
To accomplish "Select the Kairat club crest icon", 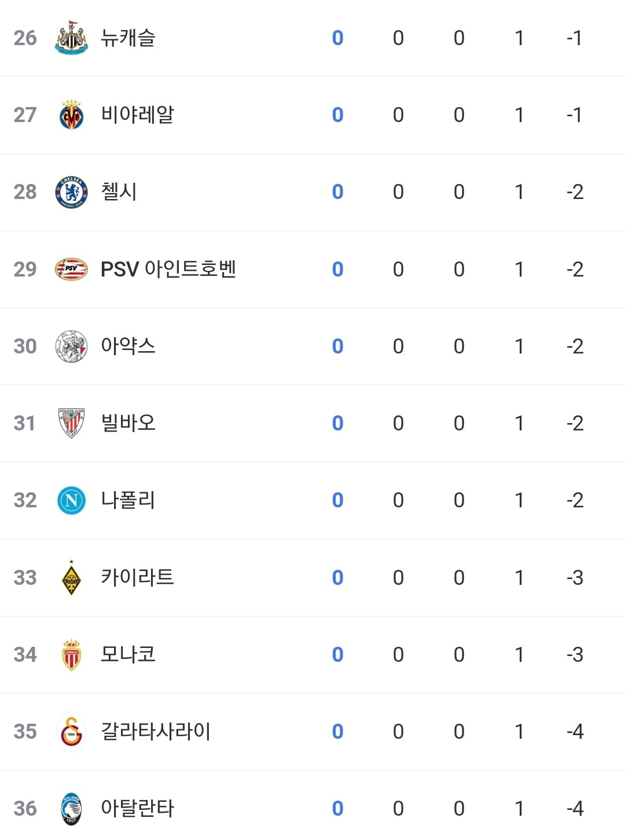I will [71, 578].
